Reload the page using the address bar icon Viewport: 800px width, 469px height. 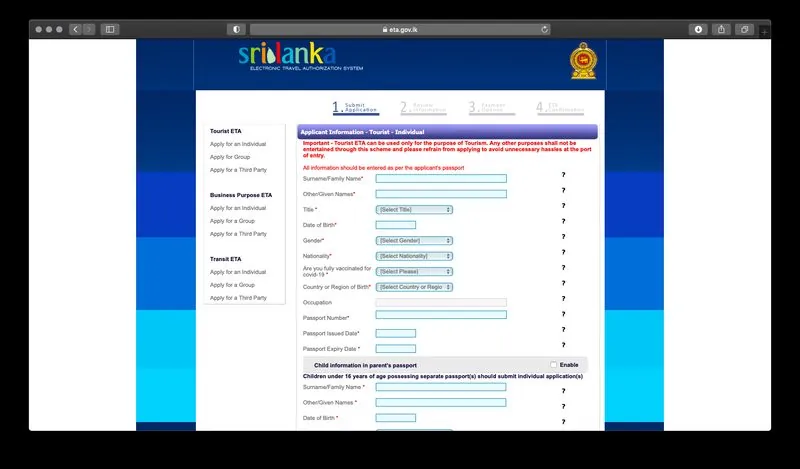click(x=544, y=29)
